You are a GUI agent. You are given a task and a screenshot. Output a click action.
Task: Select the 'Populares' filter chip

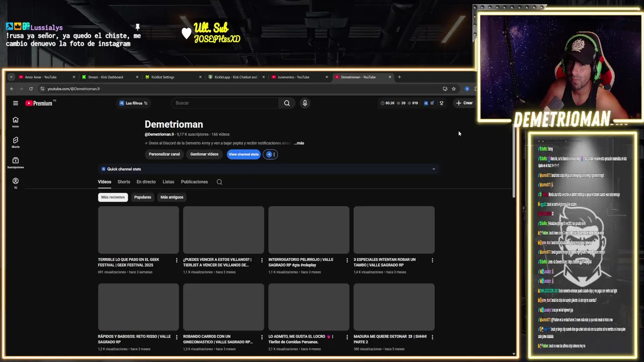pos(142,197)
